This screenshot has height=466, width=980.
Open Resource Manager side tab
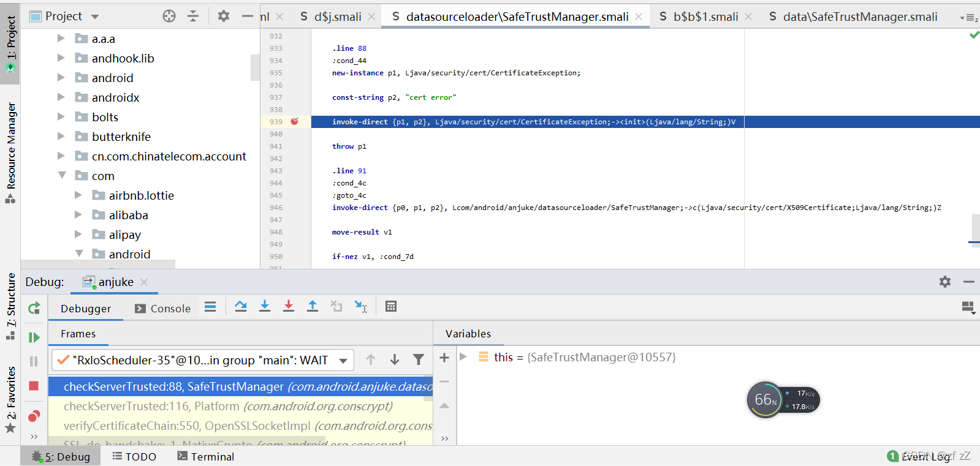(x=10, y=152)
